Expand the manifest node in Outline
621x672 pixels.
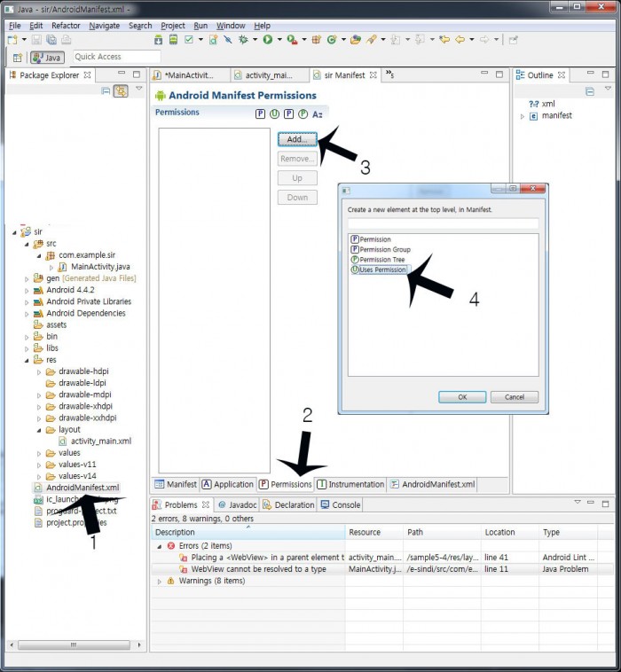[523, 116]
